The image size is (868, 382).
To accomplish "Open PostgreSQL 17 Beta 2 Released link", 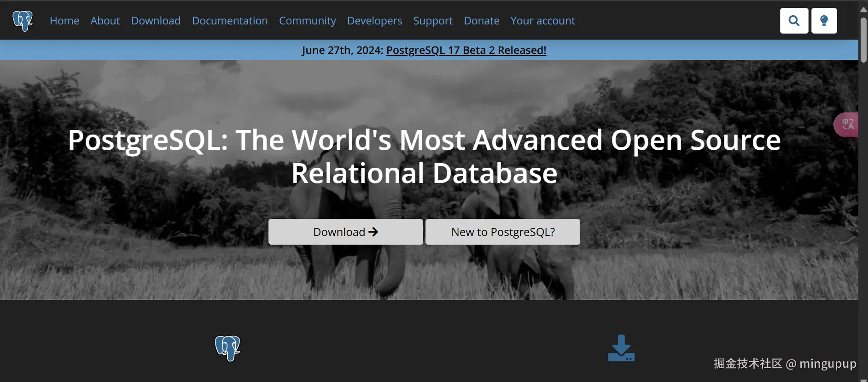I will 466,50.
